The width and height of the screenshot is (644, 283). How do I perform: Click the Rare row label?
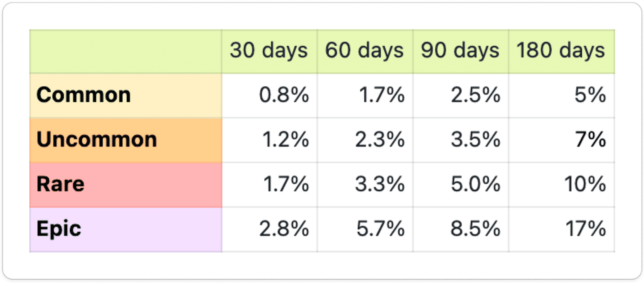pos(61,184)
